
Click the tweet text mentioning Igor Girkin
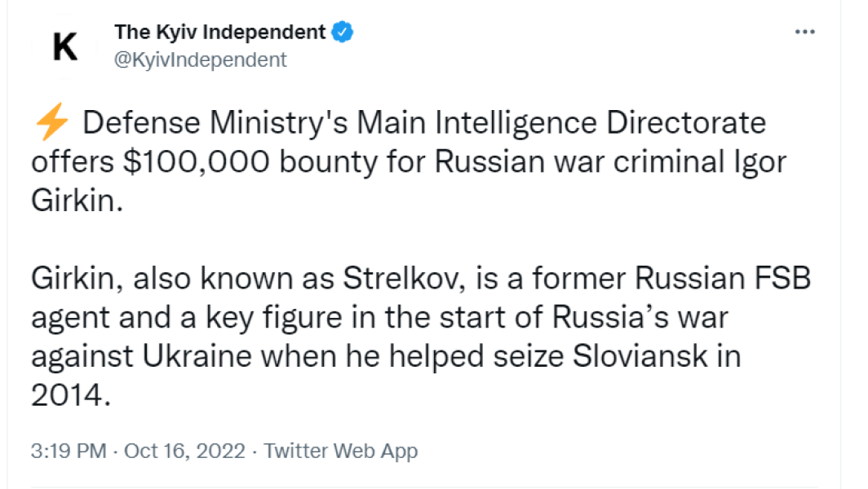click(x=408, y=161)
